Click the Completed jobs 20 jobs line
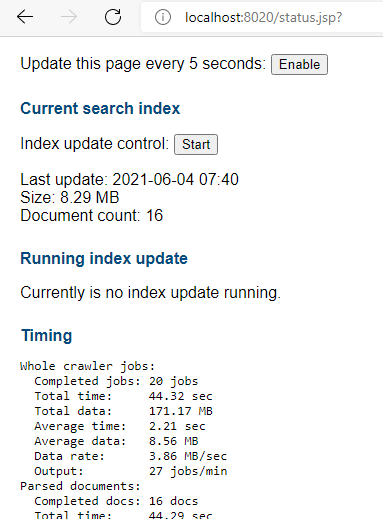The image size is (383, 519). click(116, 381)
